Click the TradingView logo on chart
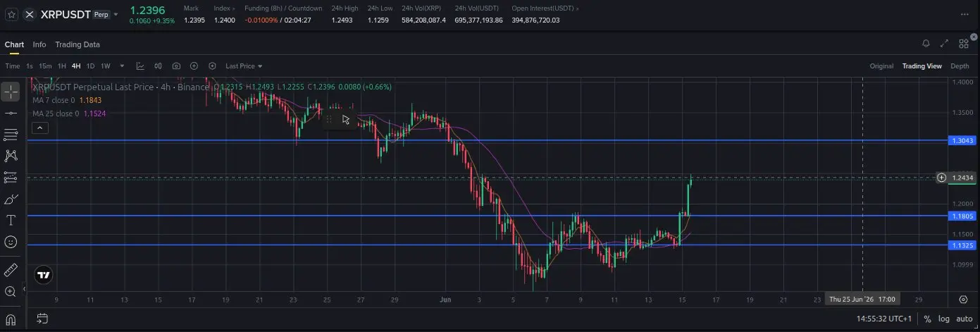The width and height of the screenshot is (980, 332). (x=44, y=275)
